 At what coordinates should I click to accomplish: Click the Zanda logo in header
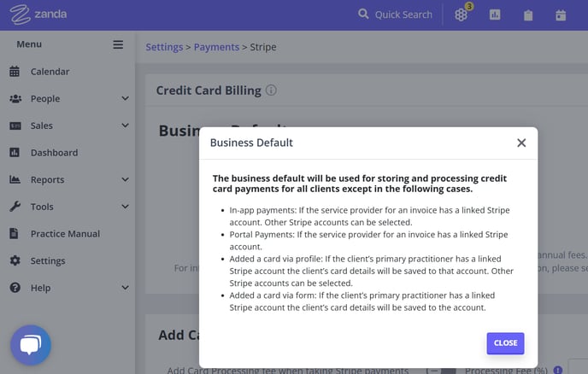tap(38, 15)
